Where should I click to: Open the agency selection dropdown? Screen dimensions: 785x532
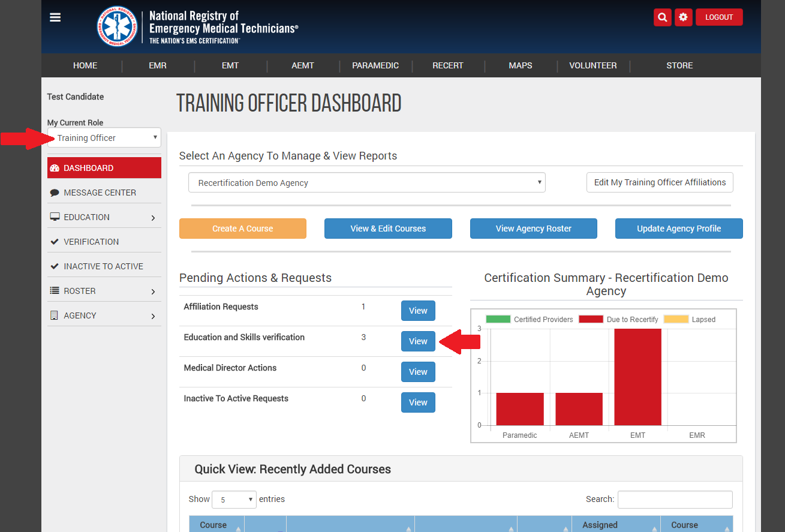tap(367, 183)
